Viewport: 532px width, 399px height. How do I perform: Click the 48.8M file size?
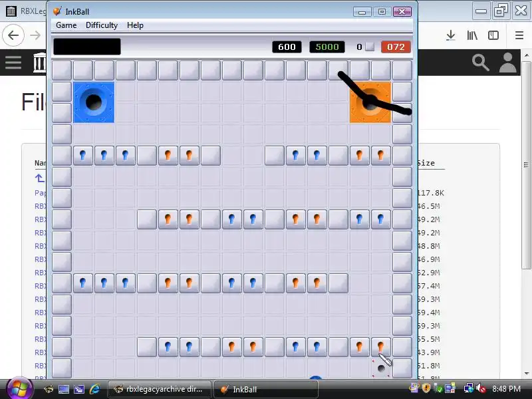429,246
